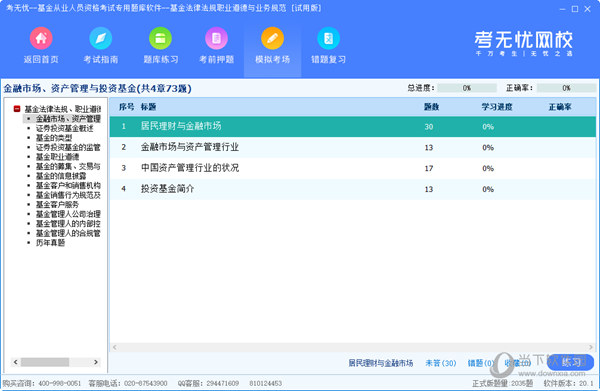Click chapter list right scroll arrow

click(x=591, y=347)
